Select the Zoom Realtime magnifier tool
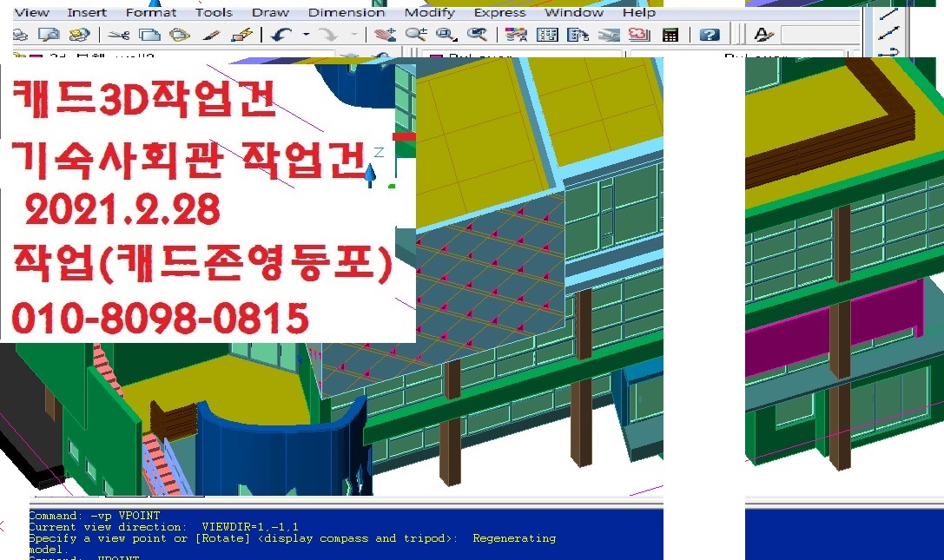The height and width of the screenshot is (560, 944). click(x=416, y=35)
